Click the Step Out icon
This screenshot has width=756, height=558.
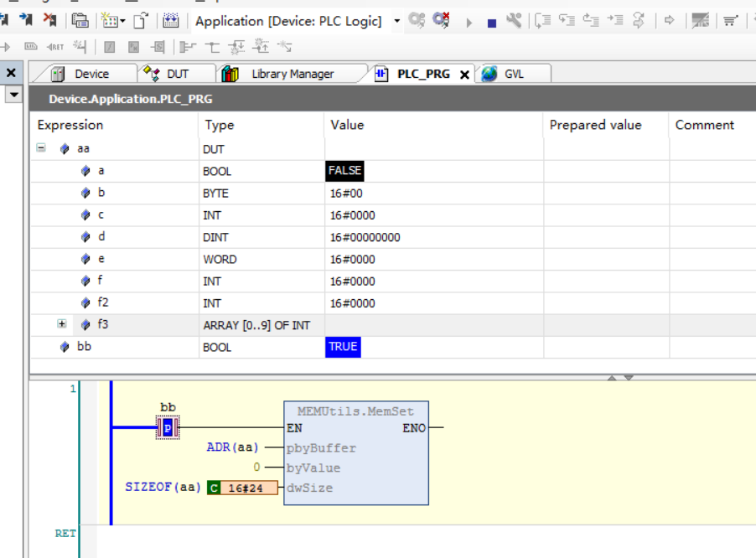point(591,20)
